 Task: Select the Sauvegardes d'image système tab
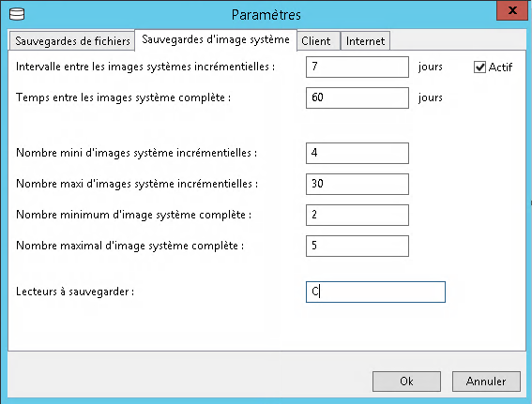[216, 39]
